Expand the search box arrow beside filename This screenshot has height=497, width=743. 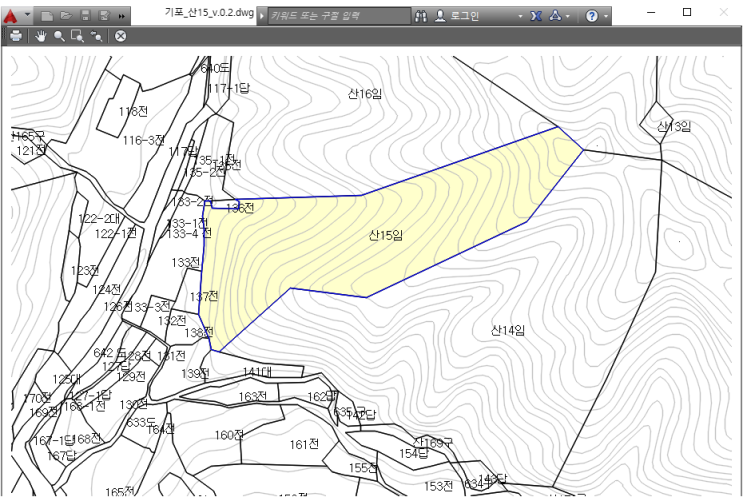pos(262,17)
